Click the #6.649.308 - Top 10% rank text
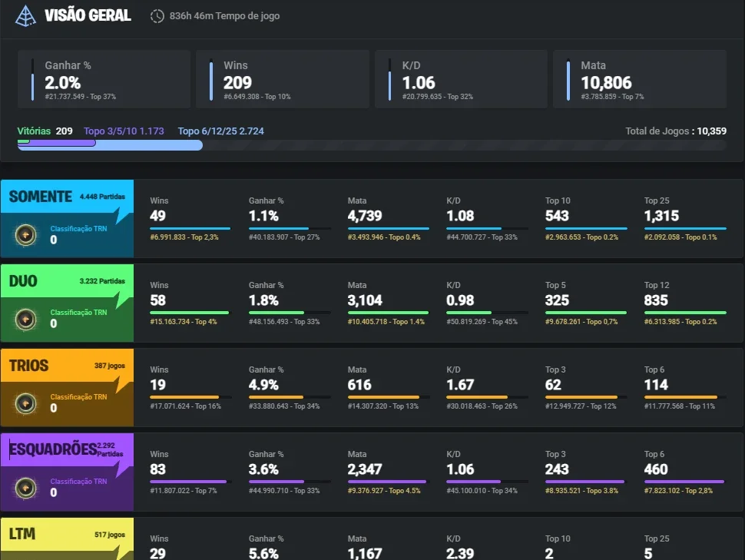This screenshot has width=745, height=560. click(257, 97)
